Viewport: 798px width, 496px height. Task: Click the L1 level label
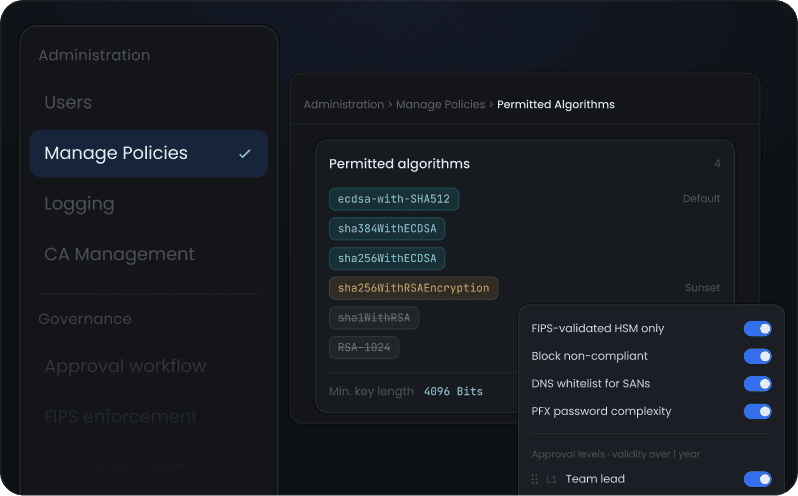point(551,479)
